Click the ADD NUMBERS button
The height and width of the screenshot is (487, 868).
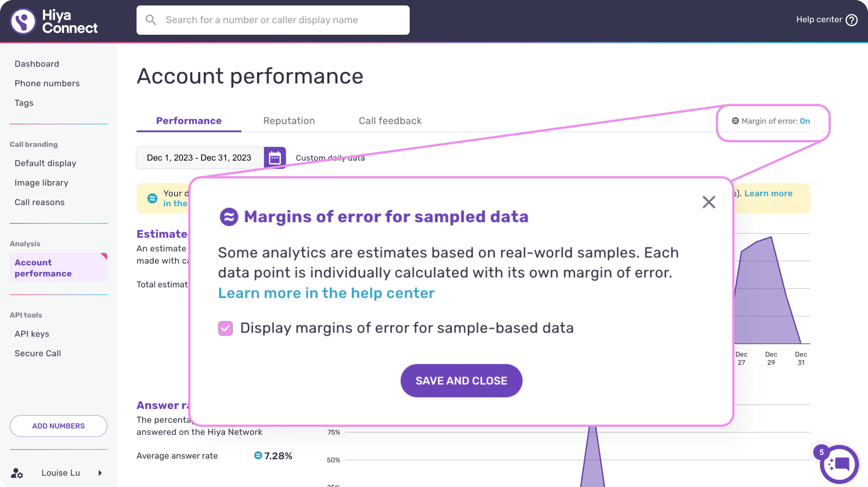pyautogui.click(x=58, y=426)
